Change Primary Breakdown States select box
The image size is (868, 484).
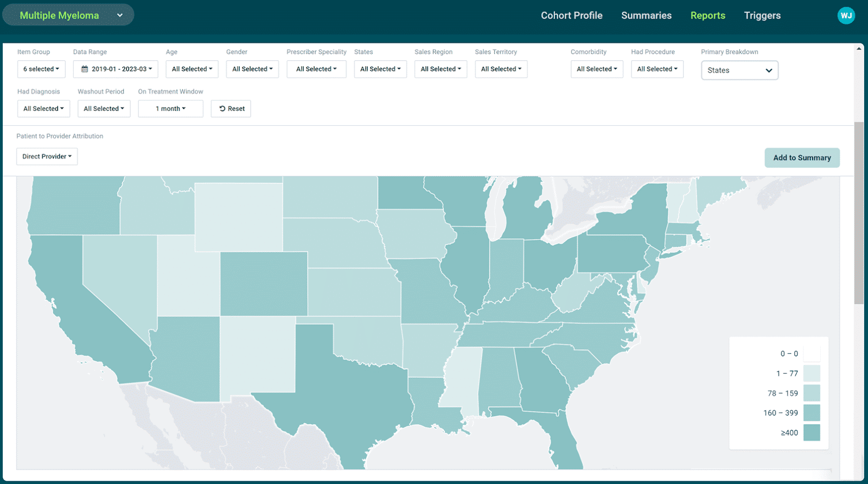point(739,70)
